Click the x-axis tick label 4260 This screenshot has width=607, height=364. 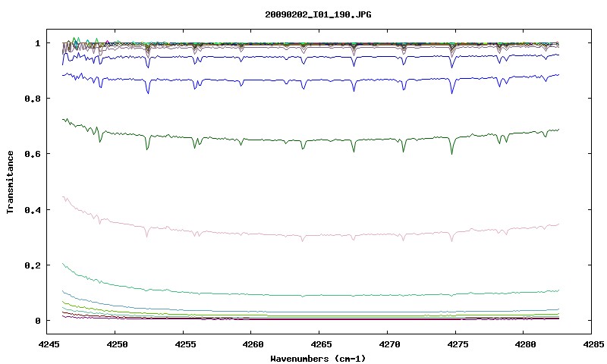[253, 344]
